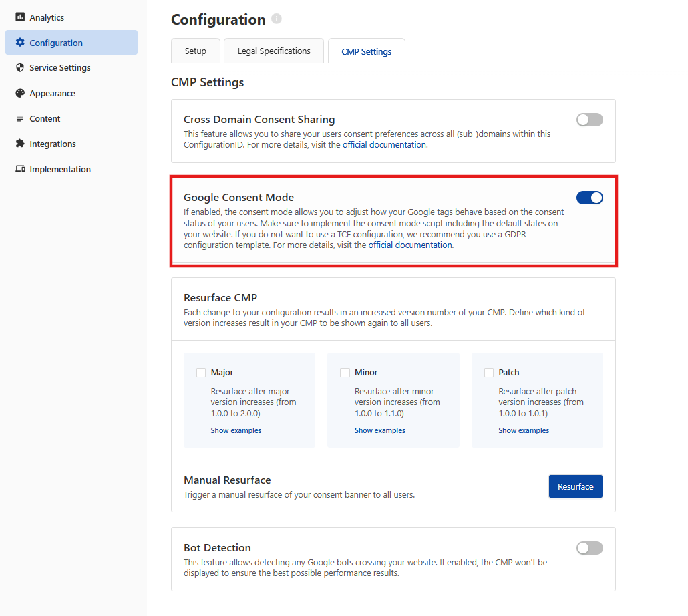The image size is (688, 616).
Task: Open Content in the sidebar
Action: (x=71, y=118)
